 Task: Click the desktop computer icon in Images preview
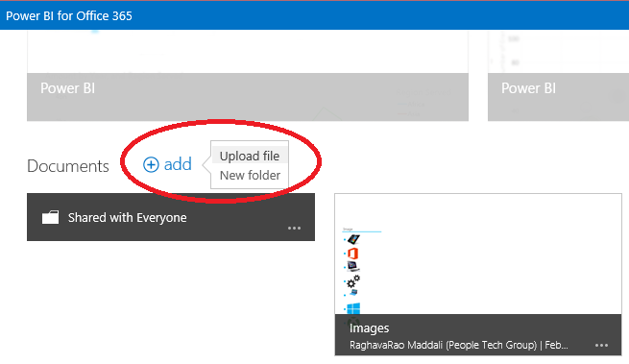(353, 266)
